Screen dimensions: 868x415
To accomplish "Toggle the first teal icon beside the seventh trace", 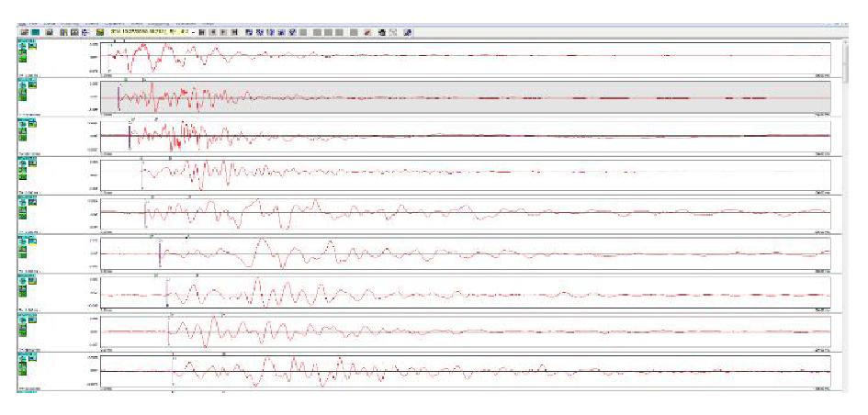I will pyautogui.click(x=20, y=280).
